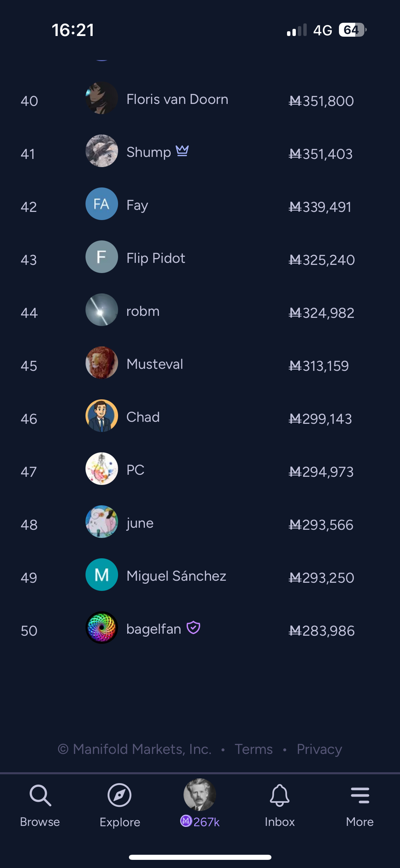Tap Flip Pidot's F avatar
The height and width of the screenshot is (868, 400).
coord(102,257)
